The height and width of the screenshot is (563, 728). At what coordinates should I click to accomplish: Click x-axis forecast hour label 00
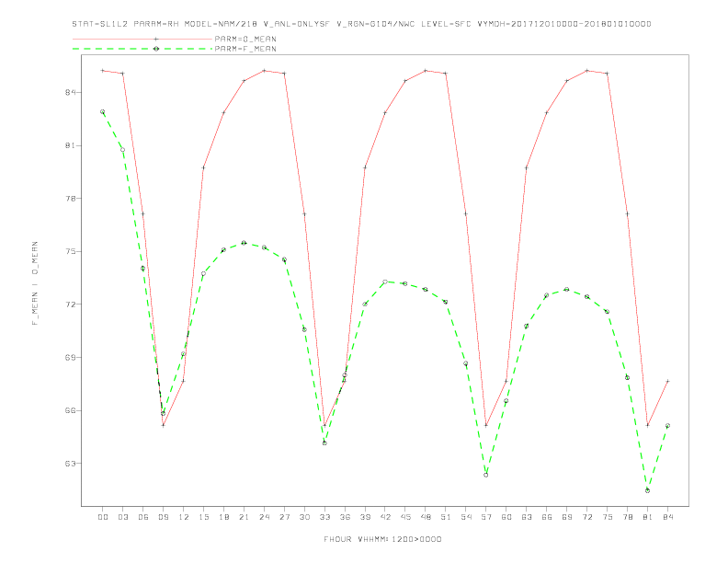(x=103, y=517)
